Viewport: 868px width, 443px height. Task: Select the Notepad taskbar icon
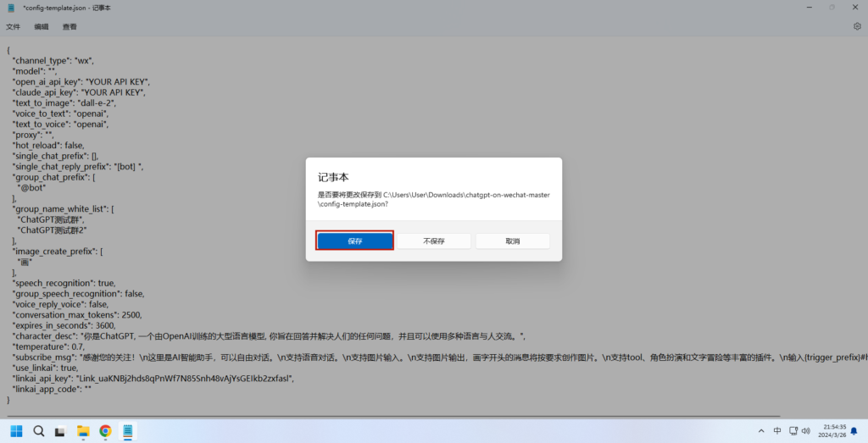pos(128,431)
